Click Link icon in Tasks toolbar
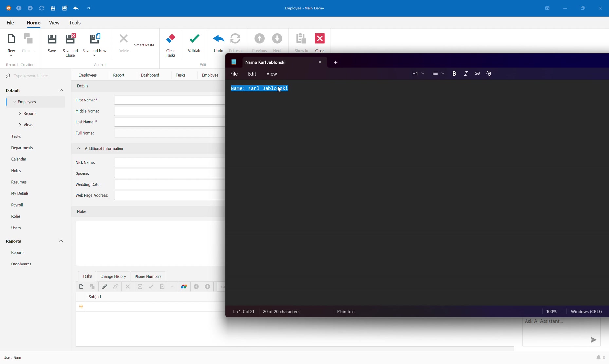Viewport: 609px width, 364px height. (x=104, y=287)
